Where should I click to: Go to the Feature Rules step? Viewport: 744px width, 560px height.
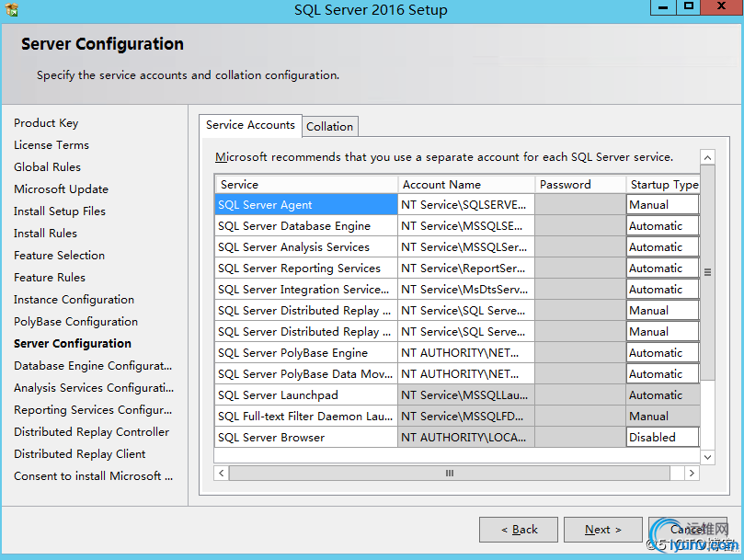pos(50,278)
